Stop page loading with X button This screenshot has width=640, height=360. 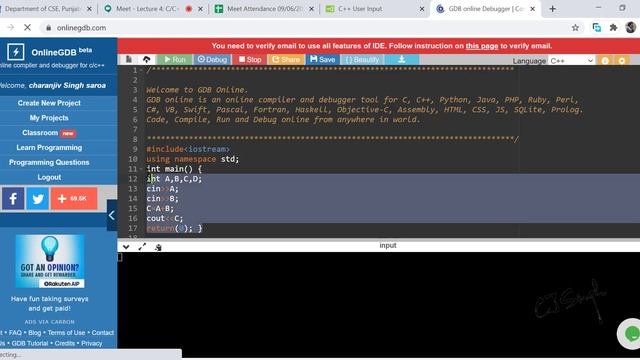[x=27, y=28]
